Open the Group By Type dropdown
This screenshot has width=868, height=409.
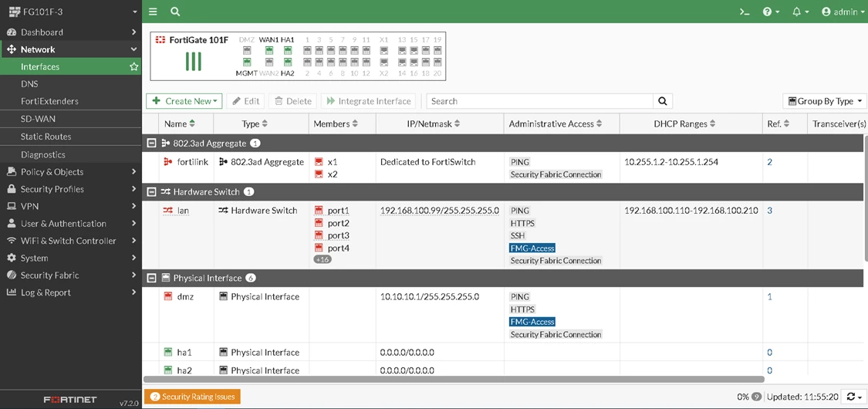(824, 101)
